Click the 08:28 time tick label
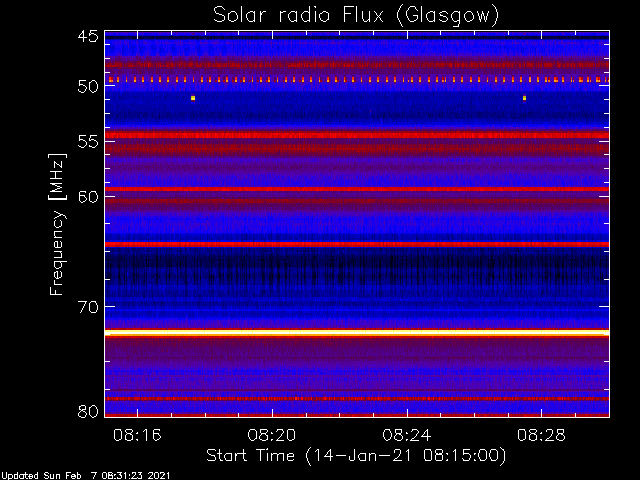The image size is (640, 480). click(x=541, y=435)
